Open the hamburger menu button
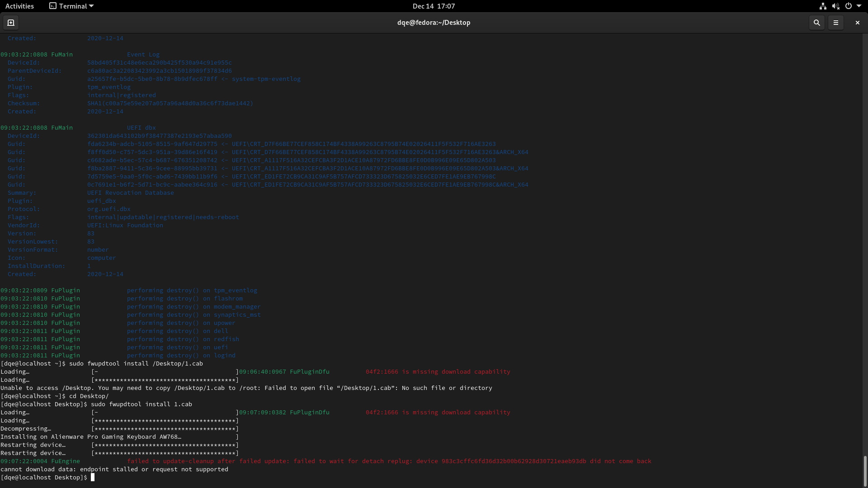Viewport: 868px width, 488px height. point(835,23)
